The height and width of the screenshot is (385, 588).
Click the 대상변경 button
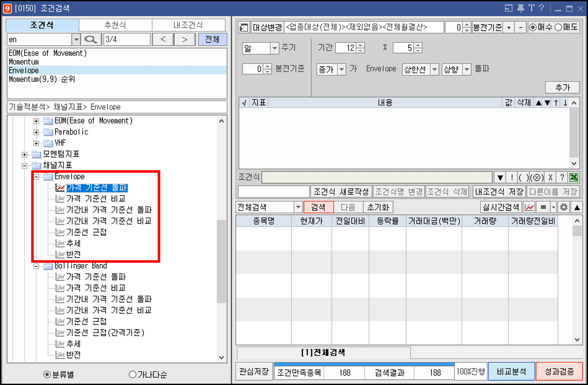pos(267,27)
